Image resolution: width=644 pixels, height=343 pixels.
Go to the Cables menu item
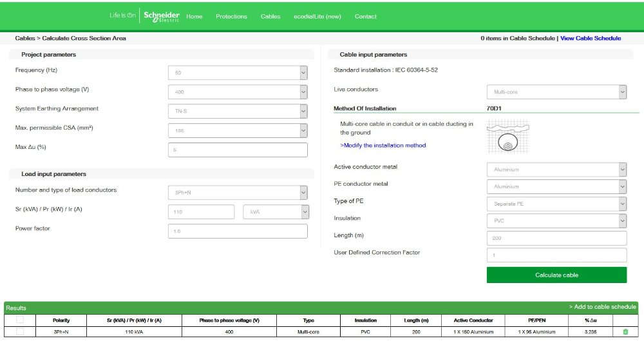[x=270, y=17]
